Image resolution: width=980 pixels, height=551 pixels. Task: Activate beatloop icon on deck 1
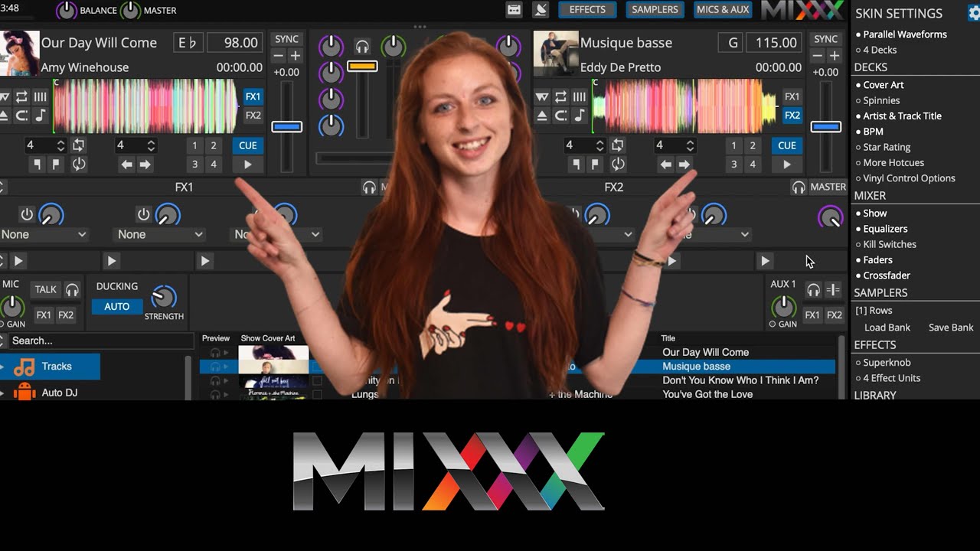pyautogui.click(x=78, y=145)
